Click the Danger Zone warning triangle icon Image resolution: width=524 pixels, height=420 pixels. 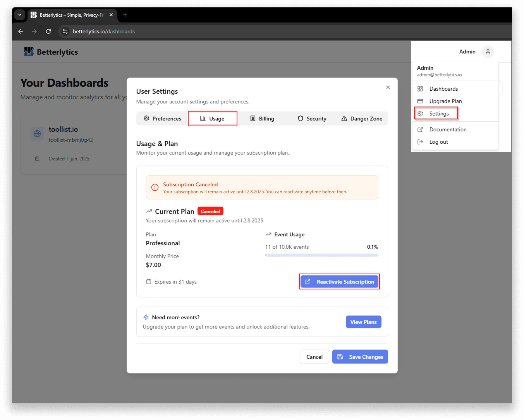coord(344,119)
